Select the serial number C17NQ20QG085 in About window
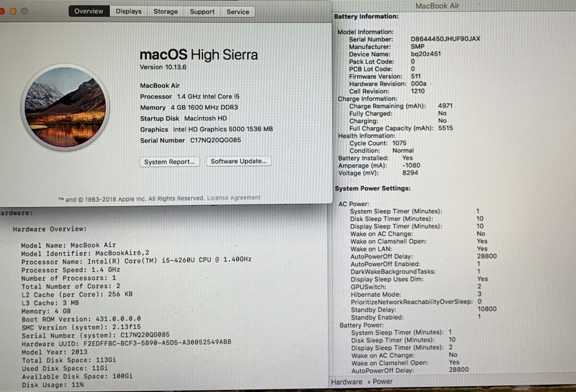Image resolution: width=576 pixels, height=392 pixels. coord(216,140)
